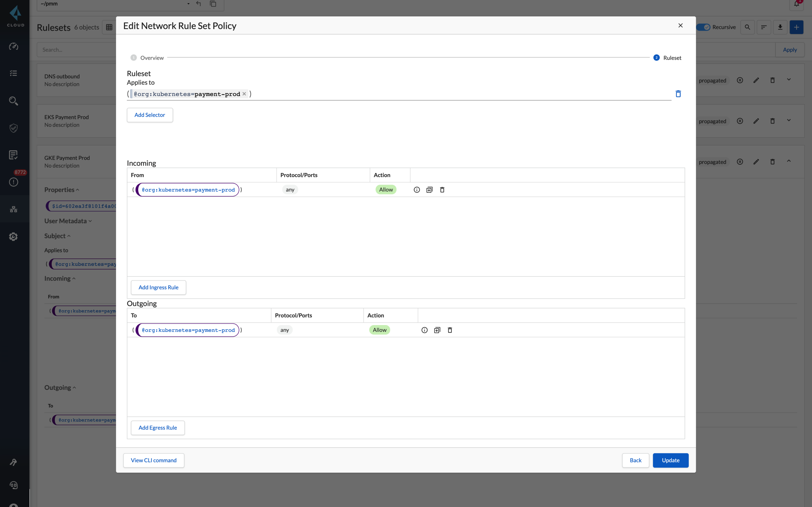Collapse the GKE Payment Prod row chevron
Viewport: 812px width, 507px height.
788,161
